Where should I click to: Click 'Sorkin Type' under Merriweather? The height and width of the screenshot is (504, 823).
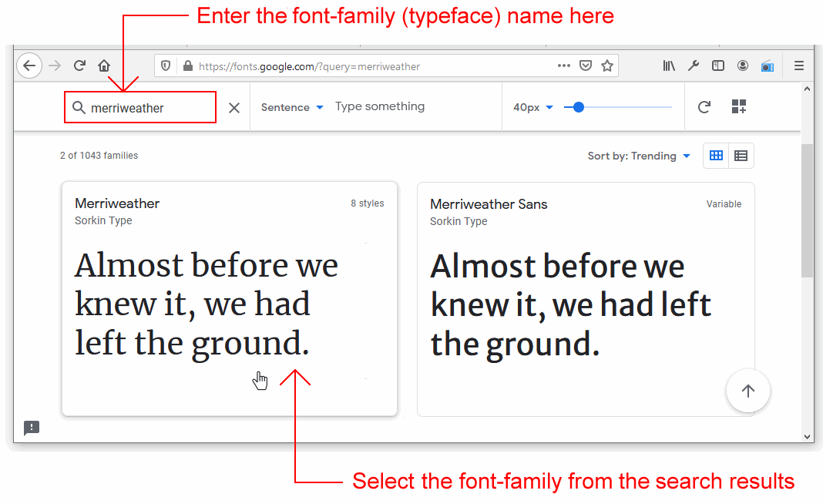(103, 220)
